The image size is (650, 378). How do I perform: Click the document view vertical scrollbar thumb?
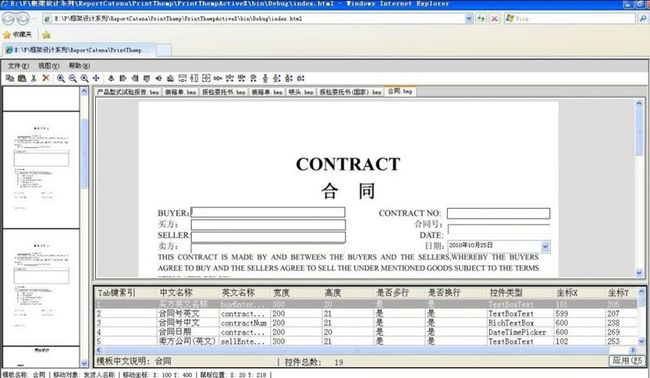pyautogui.click(x=639, y=132)
